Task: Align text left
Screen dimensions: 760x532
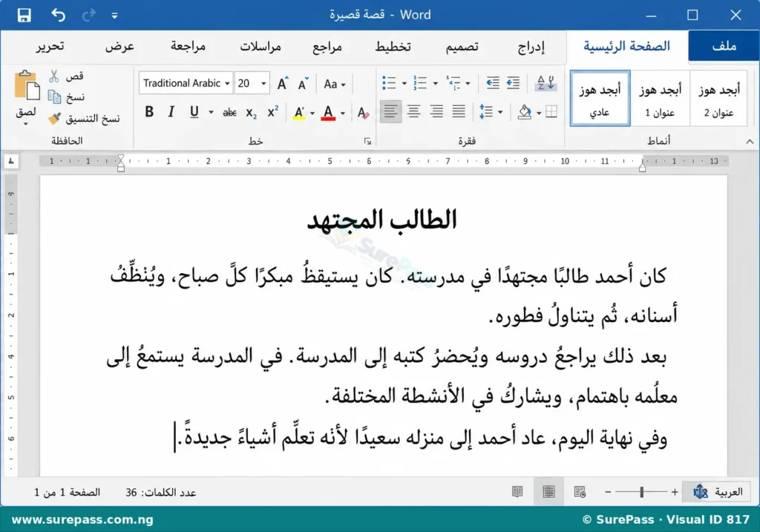Action: (x=390, y=112)
